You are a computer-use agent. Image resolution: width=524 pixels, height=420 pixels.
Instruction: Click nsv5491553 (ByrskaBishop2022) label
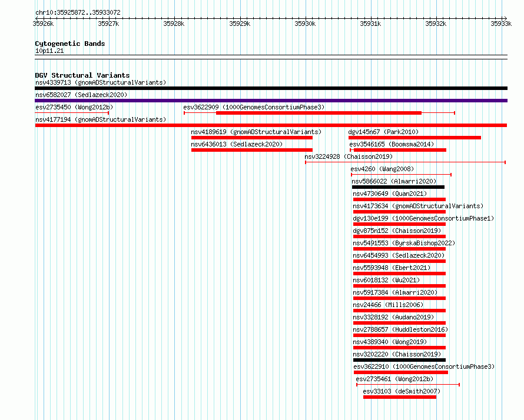tap(404, 243)
